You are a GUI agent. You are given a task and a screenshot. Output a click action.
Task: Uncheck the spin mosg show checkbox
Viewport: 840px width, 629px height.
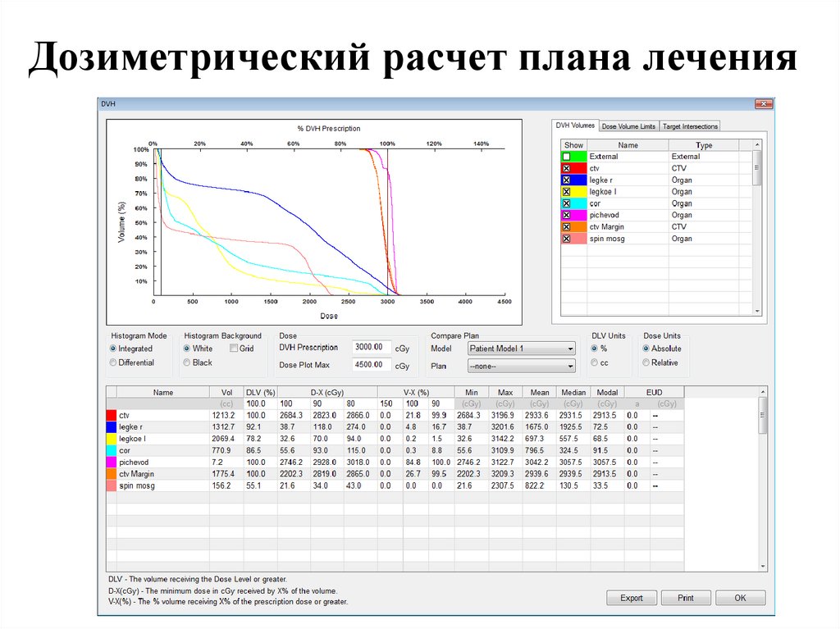[x=566, y=239]
